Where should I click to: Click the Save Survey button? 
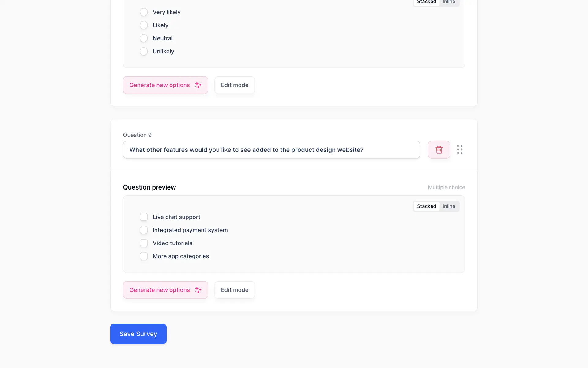click(138, 334)
